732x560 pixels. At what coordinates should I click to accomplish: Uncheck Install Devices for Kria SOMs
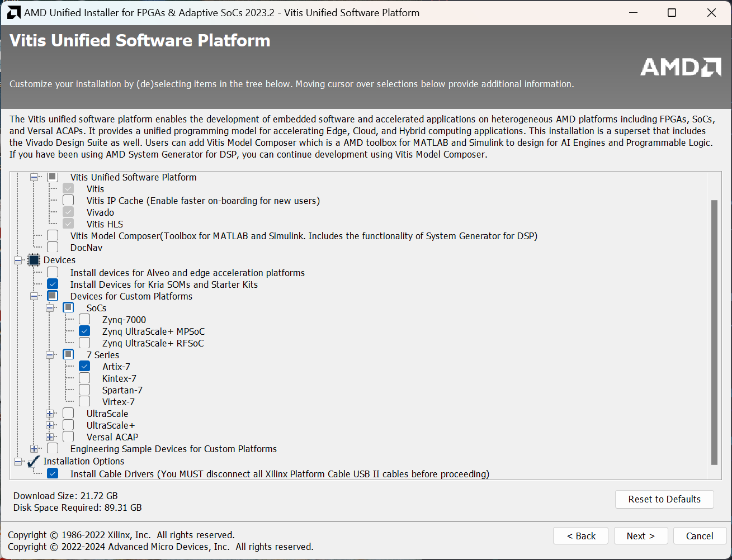tap(53, 284)
